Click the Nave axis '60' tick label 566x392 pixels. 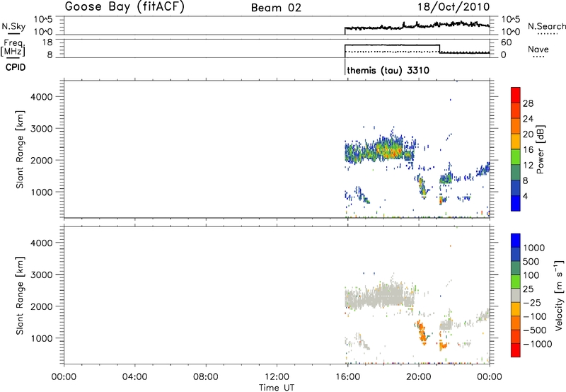pos(507,42)
